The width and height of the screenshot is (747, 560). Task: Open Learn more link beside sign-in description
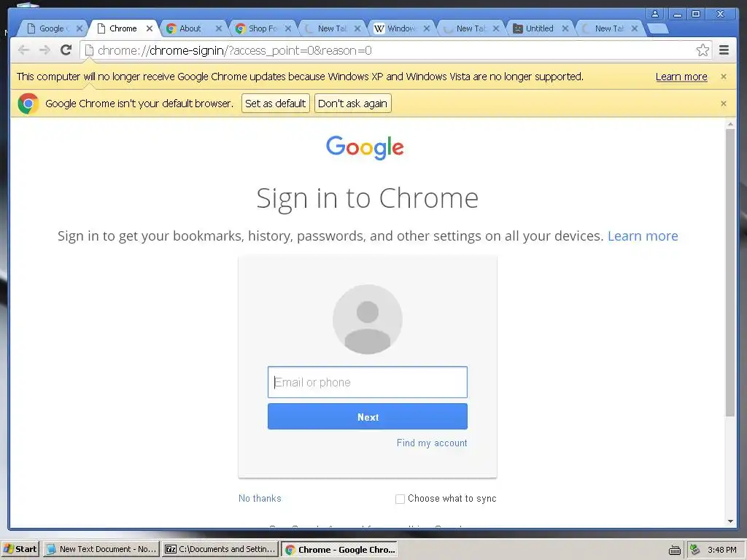pyautogui.click(x=643, y=236)
